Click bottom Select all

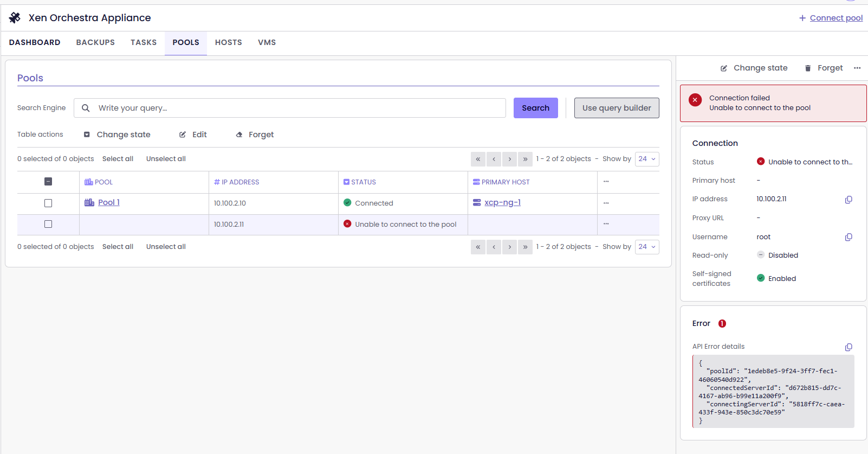pyautogui.click(x=118, y=247)
